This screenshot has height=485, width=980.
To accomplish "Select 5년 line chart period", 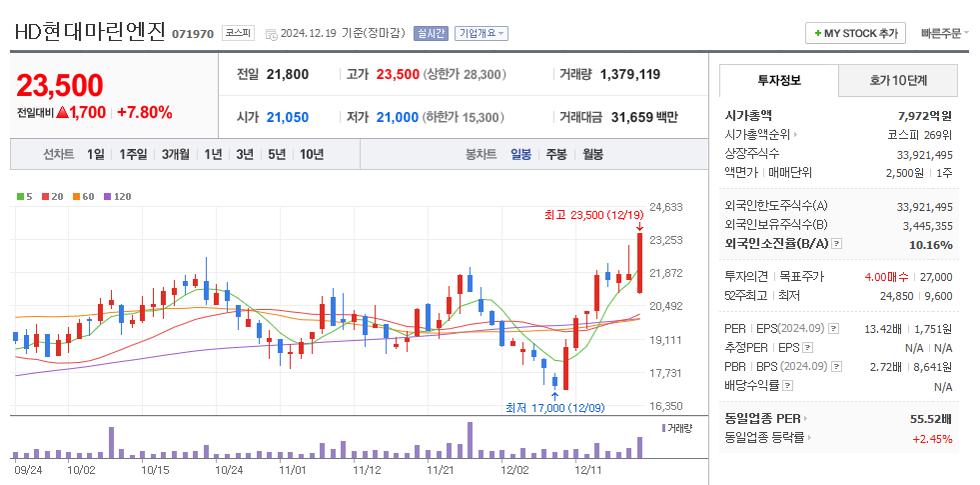I will (x=277, y=154).
